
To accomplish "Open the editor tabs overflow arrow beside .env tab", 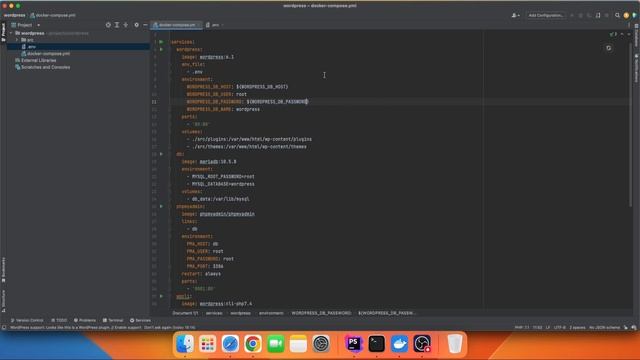I will pos(222,25).
